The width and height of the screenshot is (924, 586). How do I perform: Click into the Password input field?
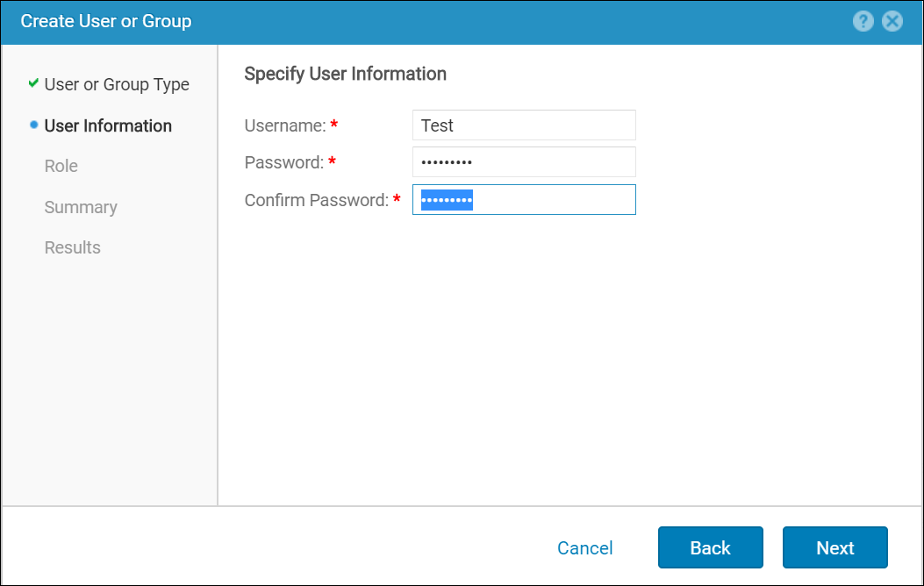[524, 162]
